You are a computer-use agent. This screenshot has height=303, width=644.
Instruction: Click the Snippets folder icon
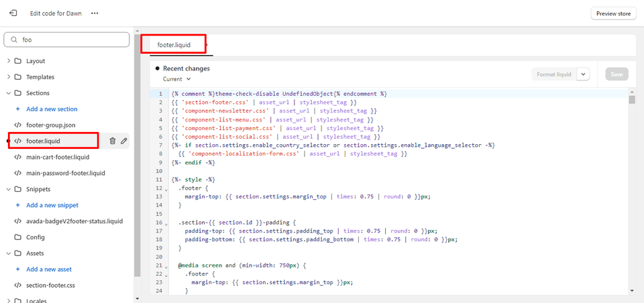[17, 189]
